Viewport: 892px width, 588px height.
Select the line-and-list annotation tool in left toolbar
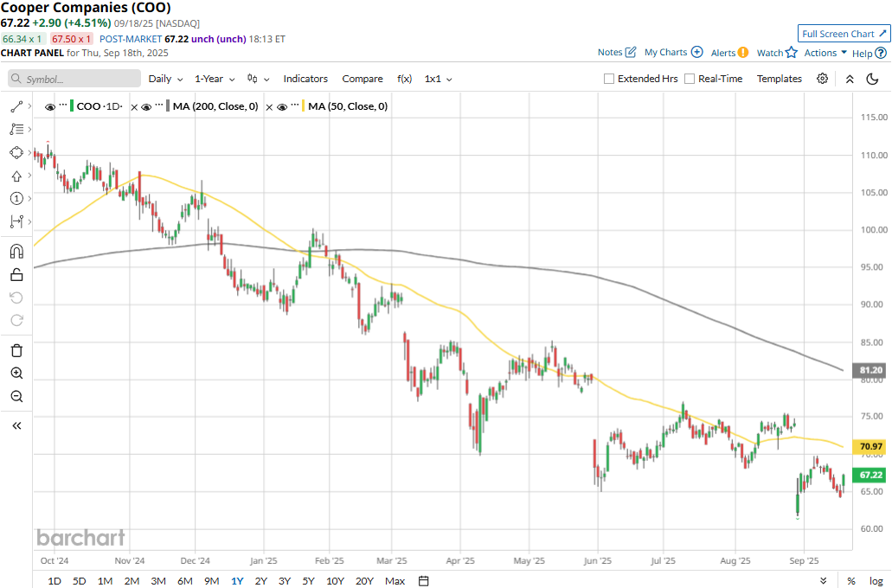16,129
